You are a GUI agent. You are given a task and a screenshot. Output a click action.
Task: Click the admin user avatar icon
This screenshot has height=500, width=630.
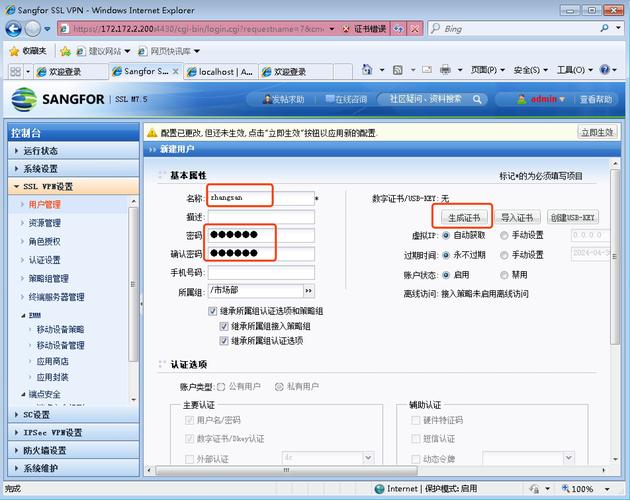tap(521, 99)
